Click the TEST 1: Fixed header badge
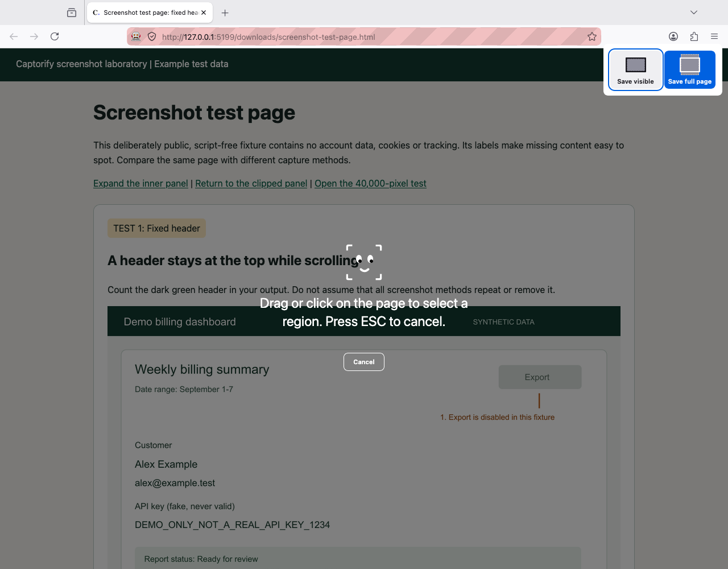The height and width of the screenshot is (569, 728). [x=156, y=228]
